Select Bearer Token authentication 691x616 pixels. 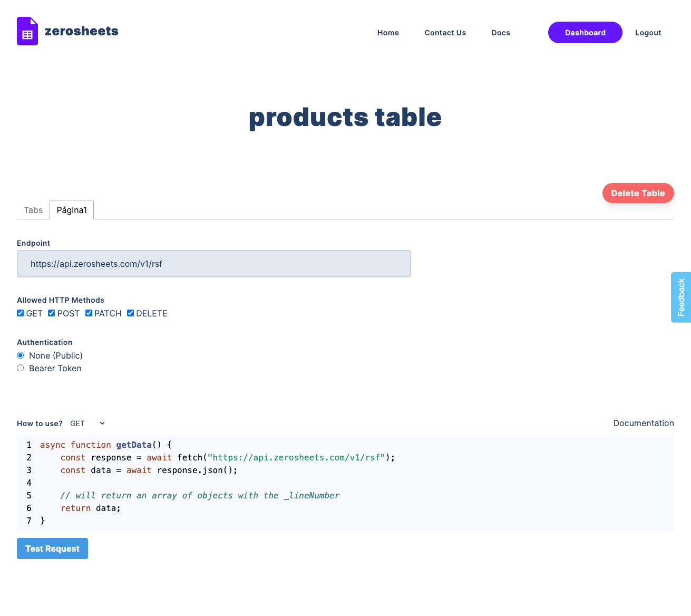pos(21,368)
